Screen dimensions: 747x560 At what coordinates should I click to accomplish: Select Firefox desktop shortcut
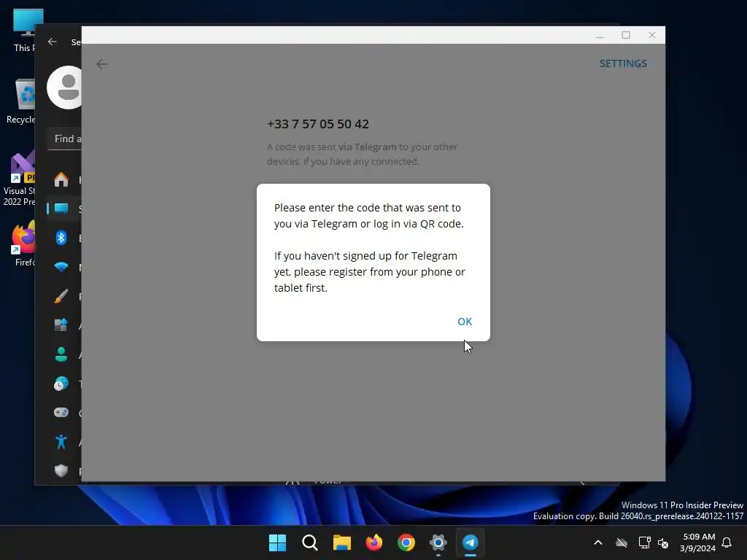pos(24,243)
